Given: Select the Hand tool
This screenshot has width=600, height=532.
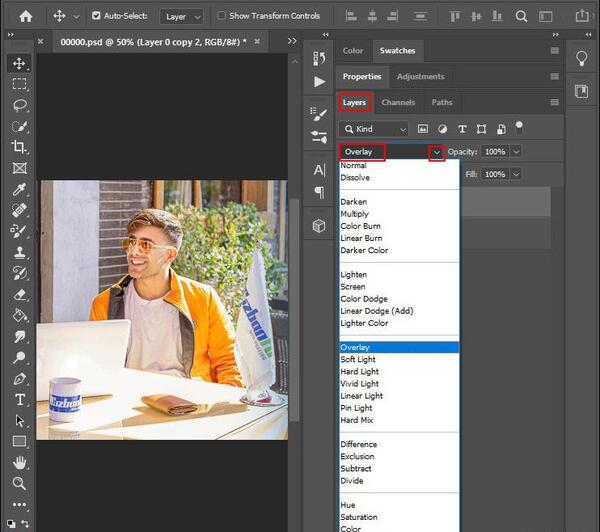Looking at the screenshot, I should [x=19, y=462].
